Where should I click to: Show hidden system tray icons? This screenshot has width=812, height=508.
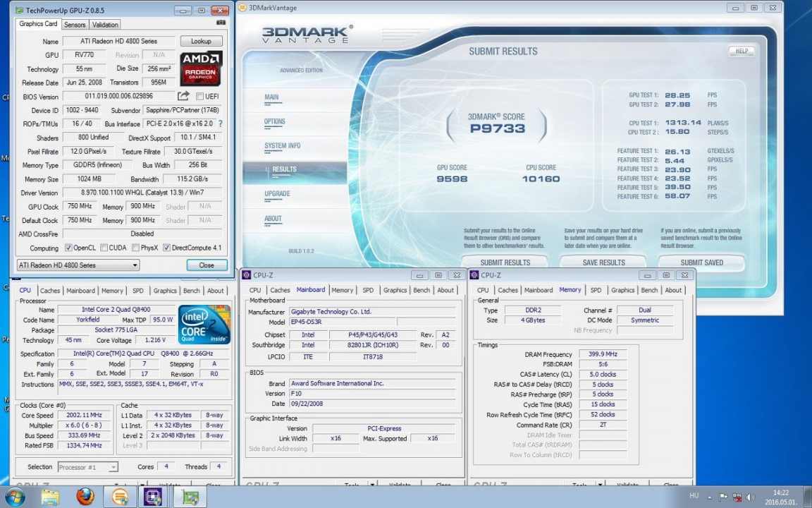710,497
